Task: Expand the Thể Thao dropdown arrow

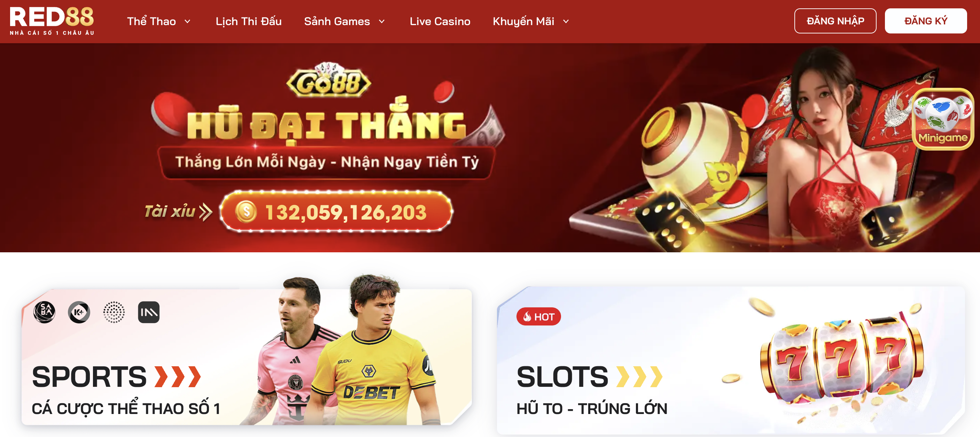Action: tap(187, 22)
